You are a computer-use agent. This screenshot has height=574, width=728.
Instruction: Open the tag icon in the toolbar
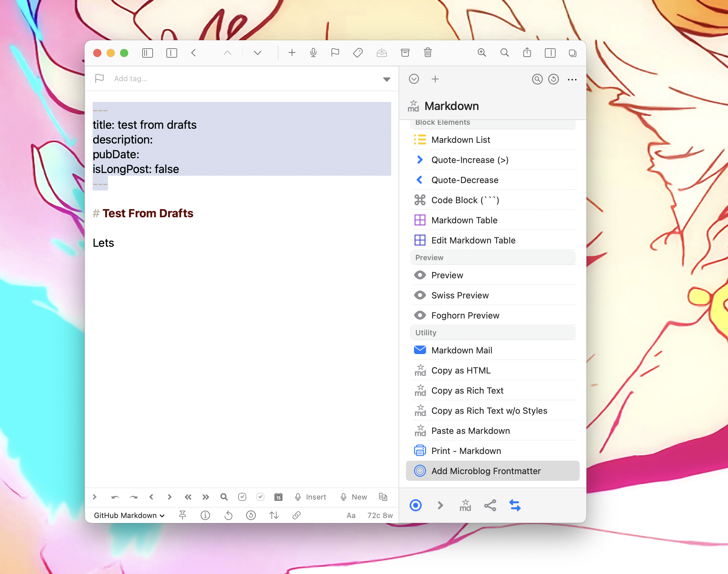click(x=358, y=52)
